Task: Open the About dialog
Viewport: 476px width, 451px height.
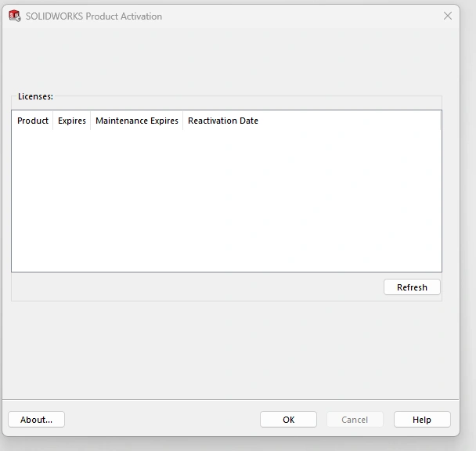Action: 37,420
